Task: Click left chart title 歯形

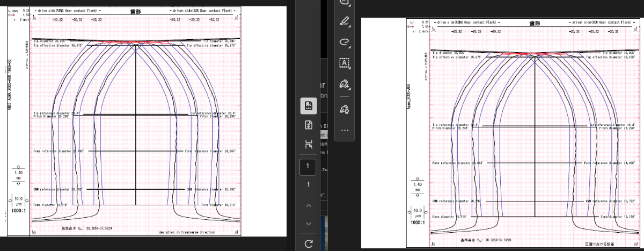Action: (x=135, y=10)
